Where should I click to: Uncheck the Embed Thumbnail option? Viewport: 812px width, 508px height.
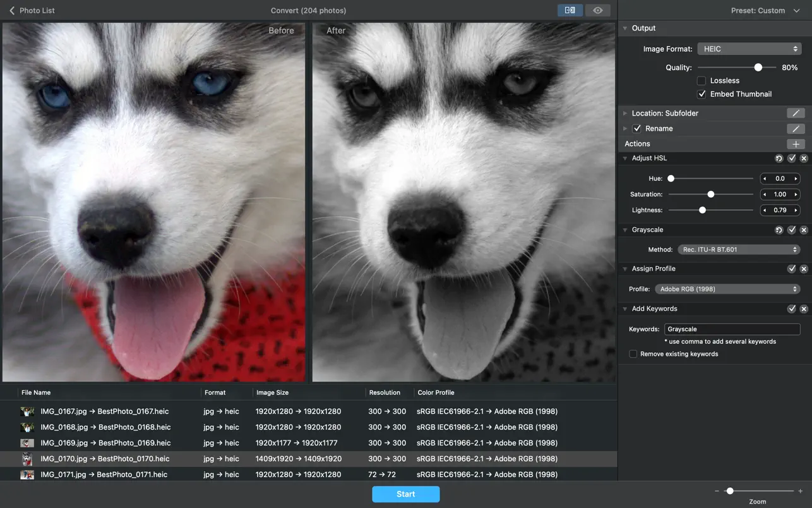pos(701,94)
